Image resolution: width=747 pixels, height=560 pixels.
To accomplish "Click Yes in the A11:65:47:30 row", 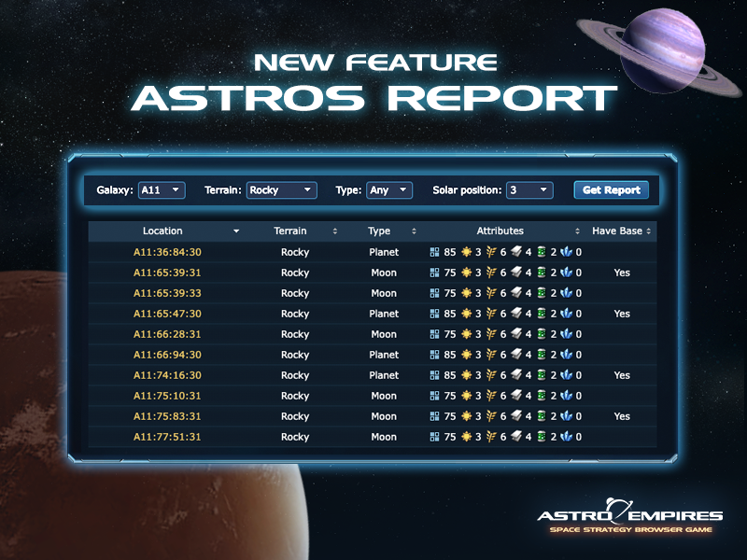I will pyautogui.click(x=622, y=314).
